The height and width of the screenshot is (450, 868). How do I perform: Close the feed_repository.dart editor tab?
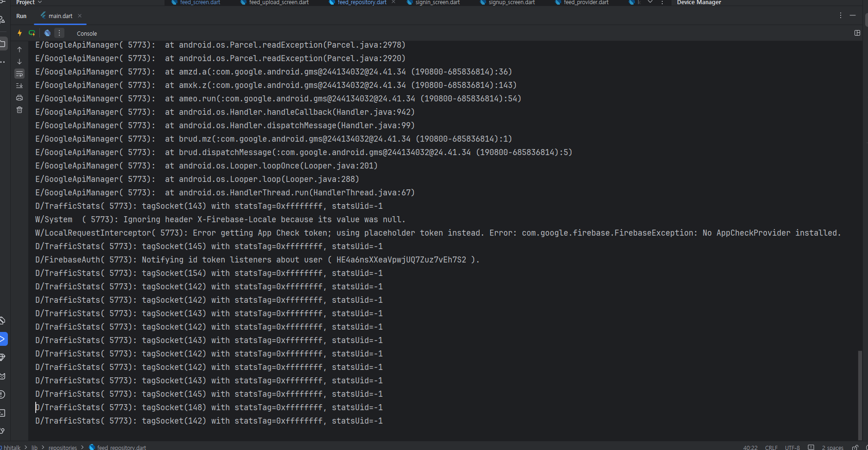tap(393, 2)
